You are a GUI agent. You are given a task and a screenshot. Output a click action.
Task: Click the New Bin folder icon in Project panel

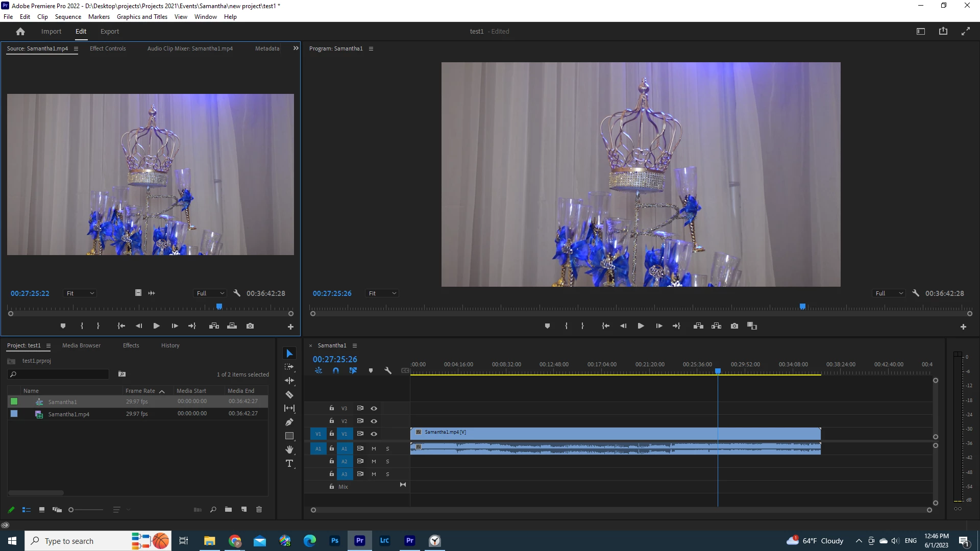228,510
